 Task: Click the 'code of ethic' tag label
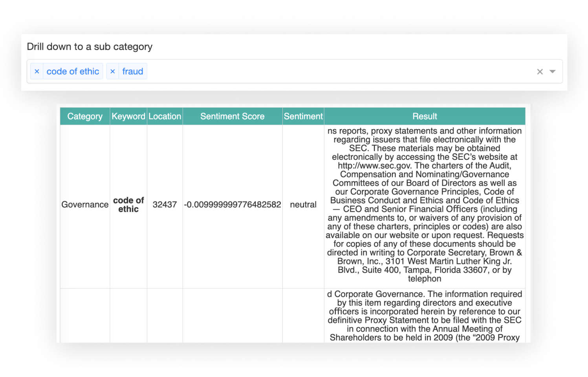coord(73,71)
